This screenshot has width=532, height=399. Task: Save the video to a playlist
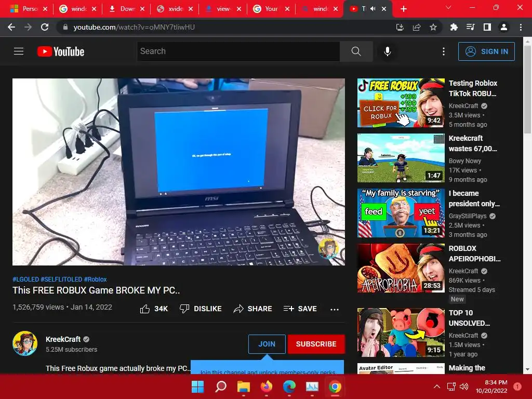click(300, 309)
